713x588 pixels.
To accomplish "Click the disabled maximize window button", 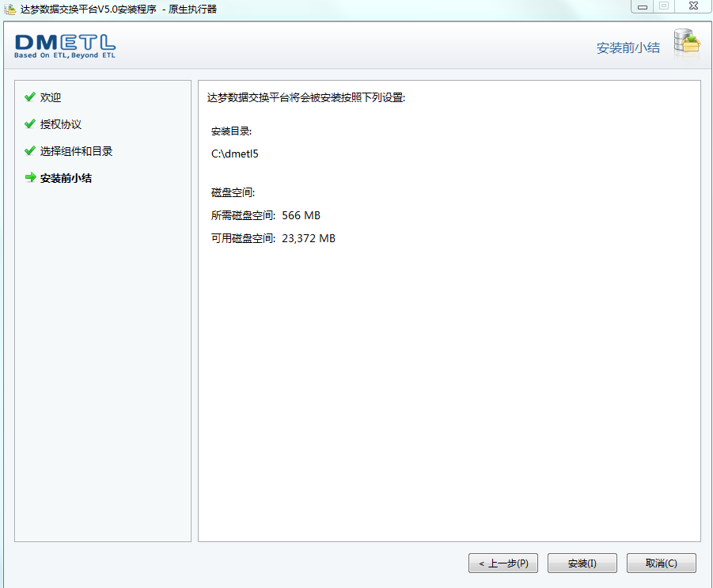I will (664, 6).
